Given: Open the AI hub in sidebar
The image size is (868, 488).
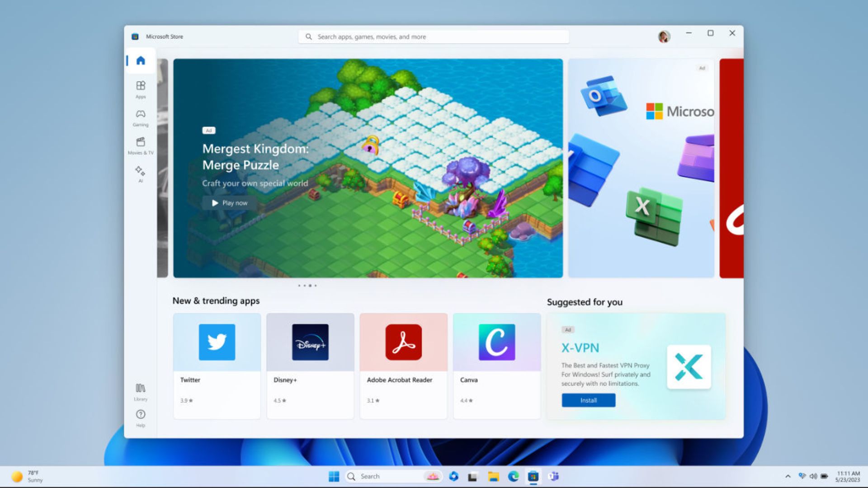Looking at the screenshot, I should (x=141, y=174).
